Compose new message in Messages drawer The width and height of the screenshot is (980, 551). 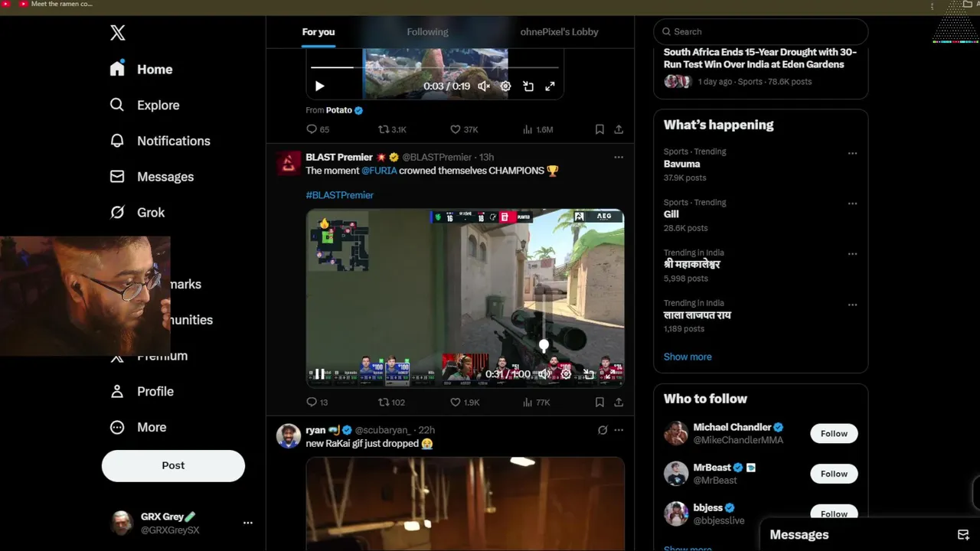point(963,535)
